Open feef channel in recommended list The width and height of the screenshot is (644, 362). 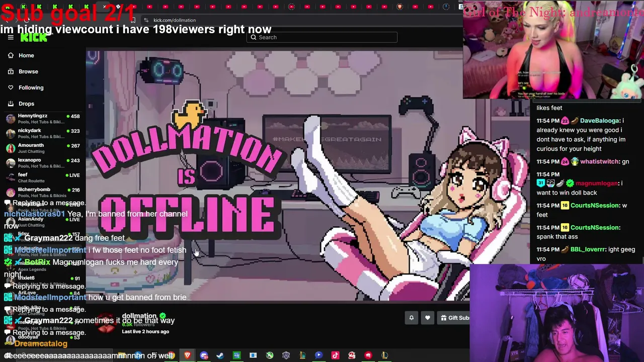43,177
